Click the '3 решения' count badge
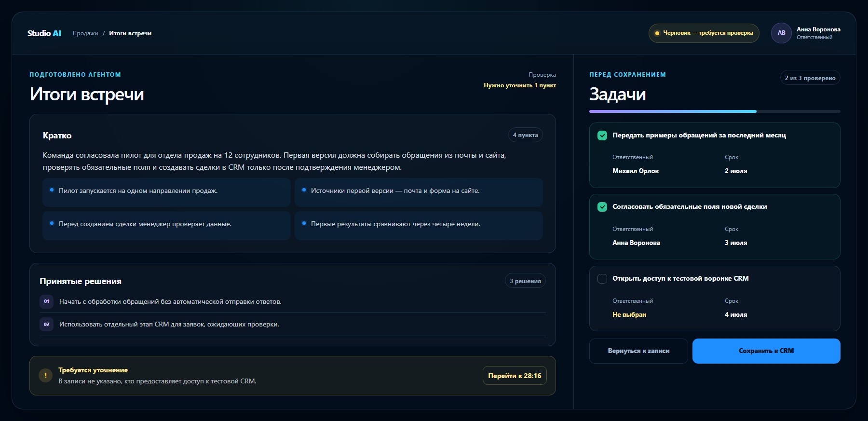868x421 pixels. point(525,281)
